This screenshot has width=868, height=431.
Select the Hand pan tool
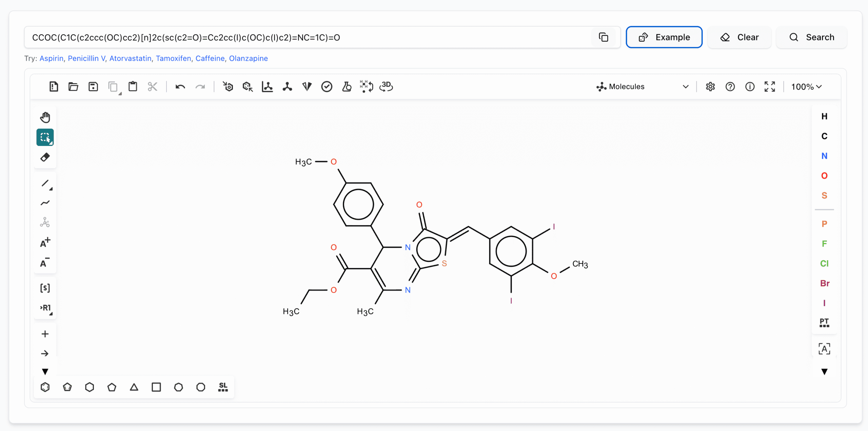[x=45, y=117]
